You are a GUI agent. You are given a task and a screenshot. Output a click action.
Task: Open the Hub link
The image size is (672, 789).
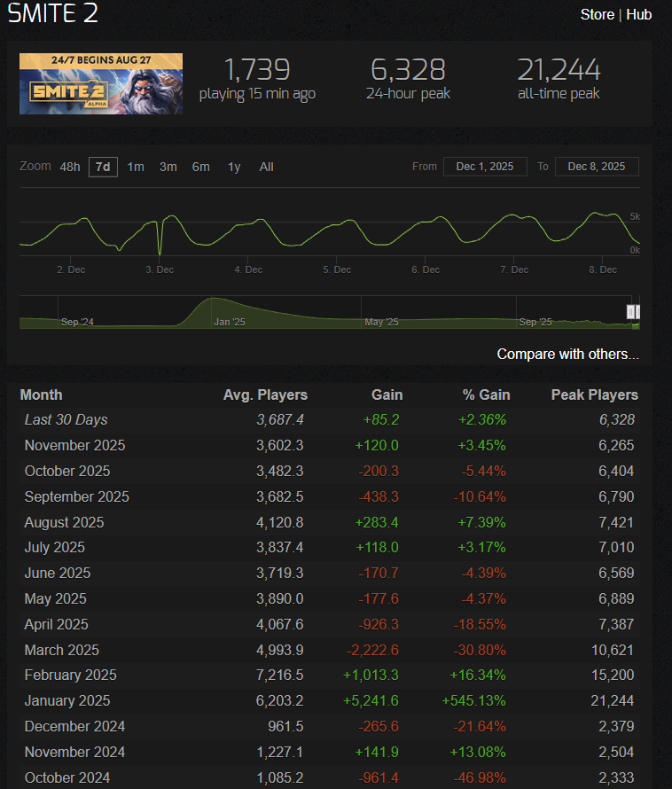tap(639, 14)
